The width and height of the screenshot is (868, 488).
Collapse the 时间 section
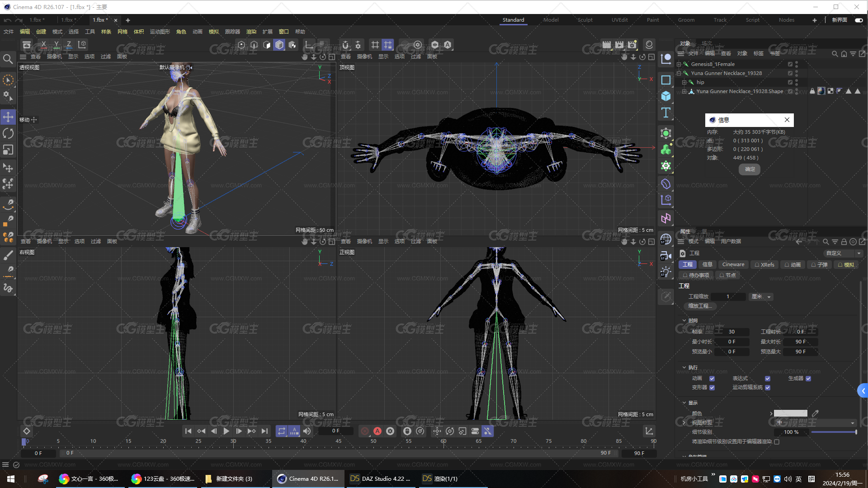[684, 320]
